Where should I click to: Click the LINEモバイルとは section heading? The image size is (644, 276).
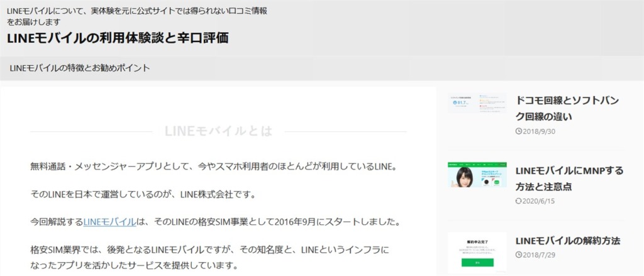point(218,131)
